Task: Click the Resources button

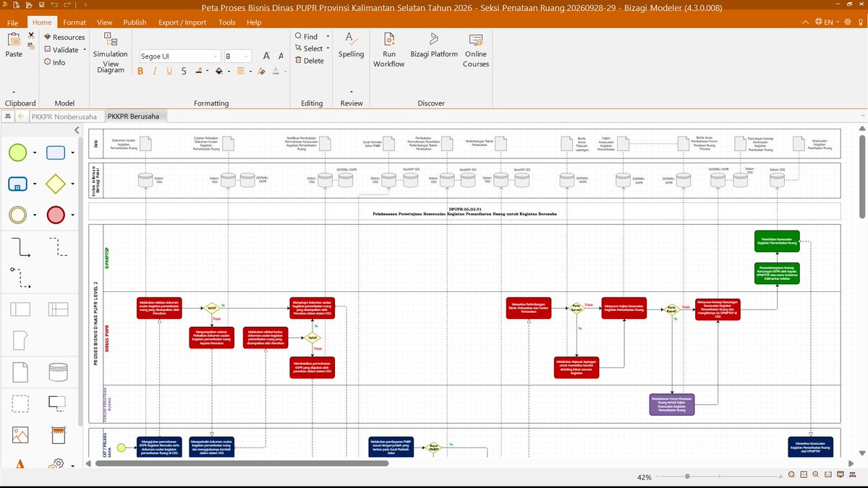Action: pyautogui.click(x=64, y=37)
